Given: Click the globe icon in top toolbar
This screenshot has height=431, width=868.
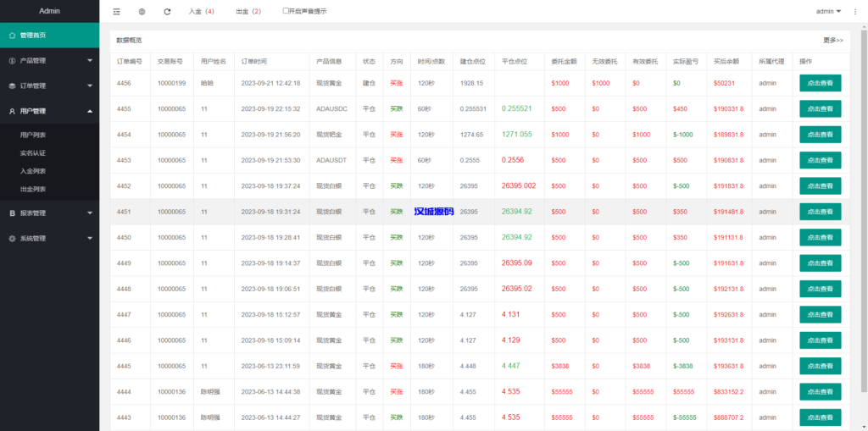Looking at the screenshot, I should pyautogui.click(x=142, y=12).
